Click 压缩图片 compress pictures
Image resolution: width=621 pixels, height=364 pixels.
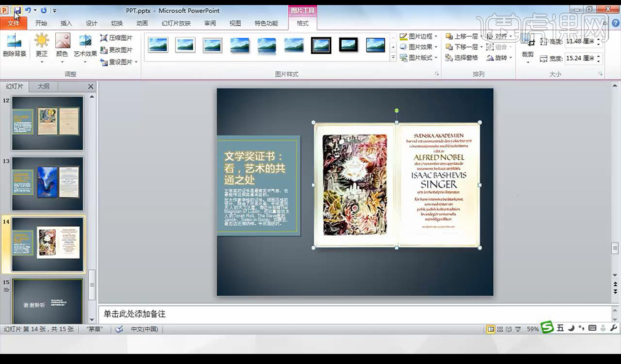click(116, 38)
